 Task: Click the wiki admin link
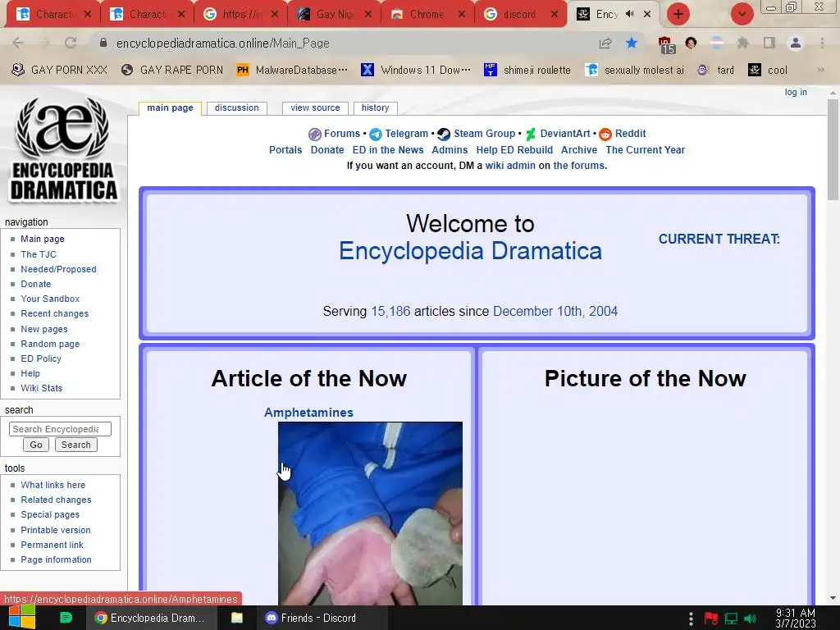[510, 166]
